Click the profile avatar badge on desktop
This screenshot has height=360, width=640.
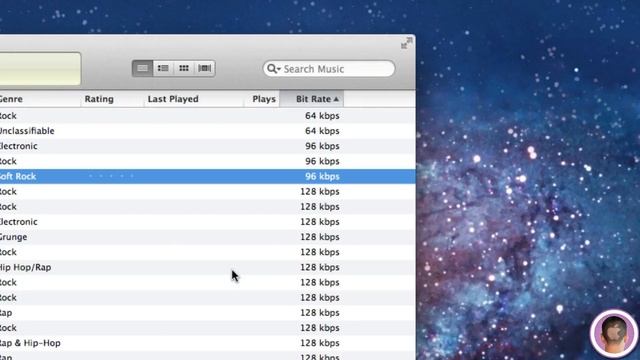tap(614, 333)
